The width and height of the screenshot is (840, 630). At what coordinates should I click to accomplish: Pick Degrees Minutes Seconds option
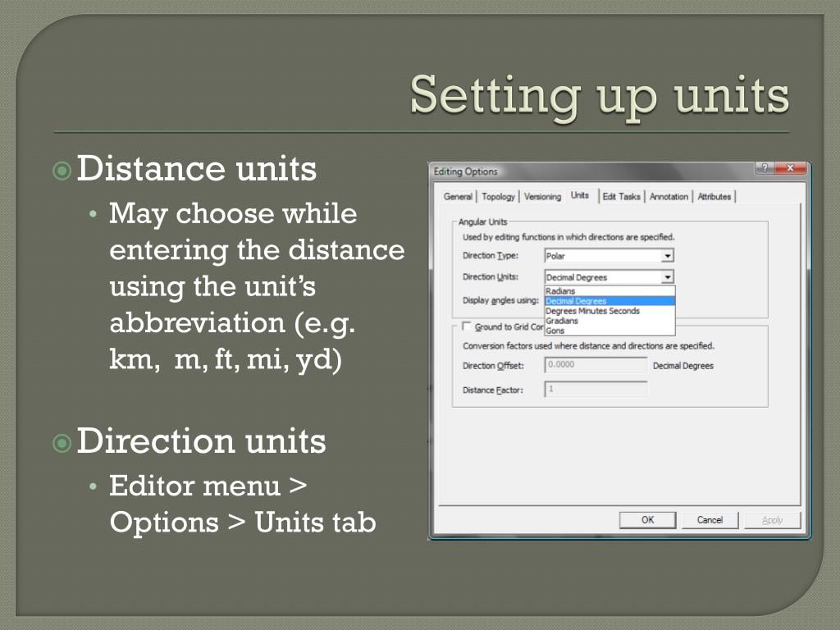pyautogui.click(x=609, y=311)
